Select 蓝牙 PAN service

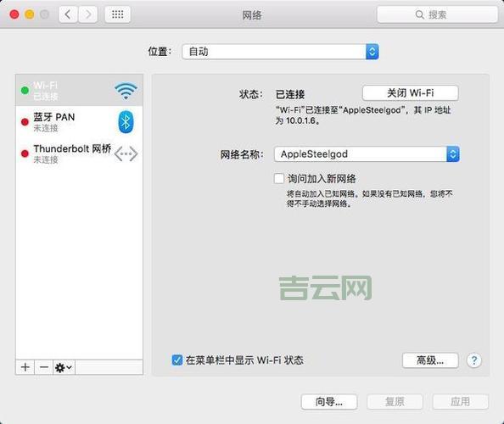point(79,122)
